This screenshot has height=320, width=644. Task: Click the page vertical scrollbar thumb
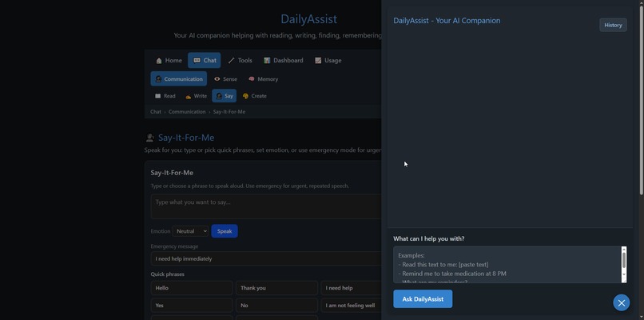(641, 99)
